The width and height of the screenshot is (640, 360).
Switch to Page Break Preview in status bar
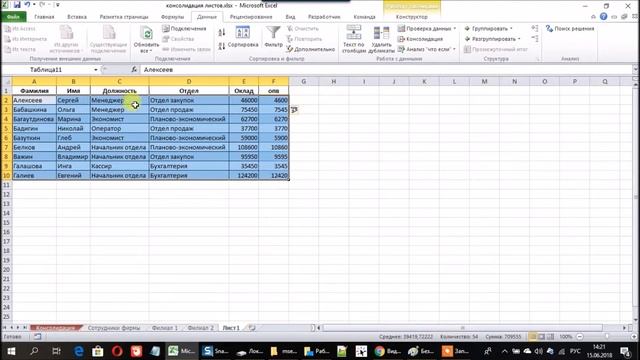pos(551,337)
